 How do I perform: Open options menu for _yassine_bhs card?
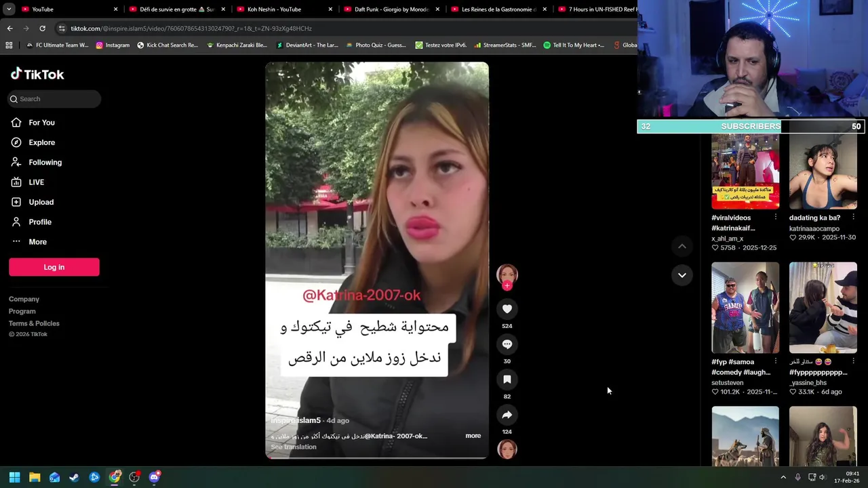853,361
